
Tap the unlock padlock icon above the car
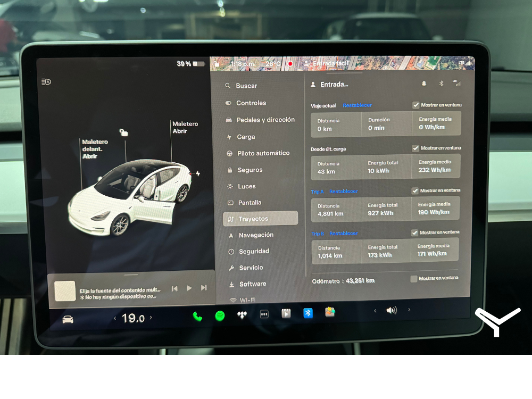[x=123, y=132]
